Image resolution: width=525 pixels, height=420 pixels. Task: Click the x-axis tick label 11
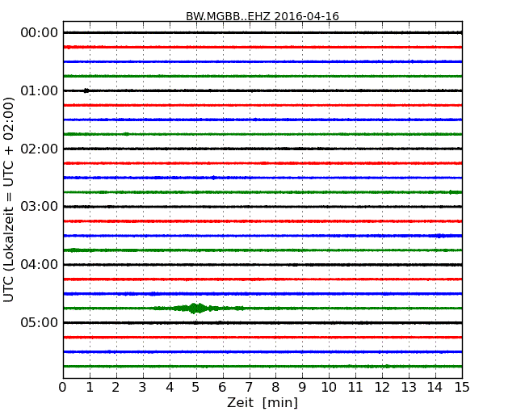355,388
